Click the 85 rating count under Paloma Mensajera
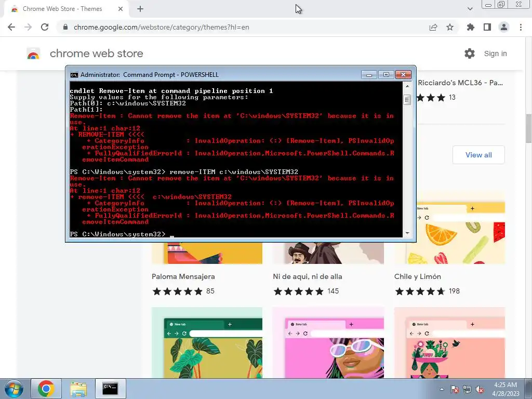532x399 pixels. [x=210, y=291]
